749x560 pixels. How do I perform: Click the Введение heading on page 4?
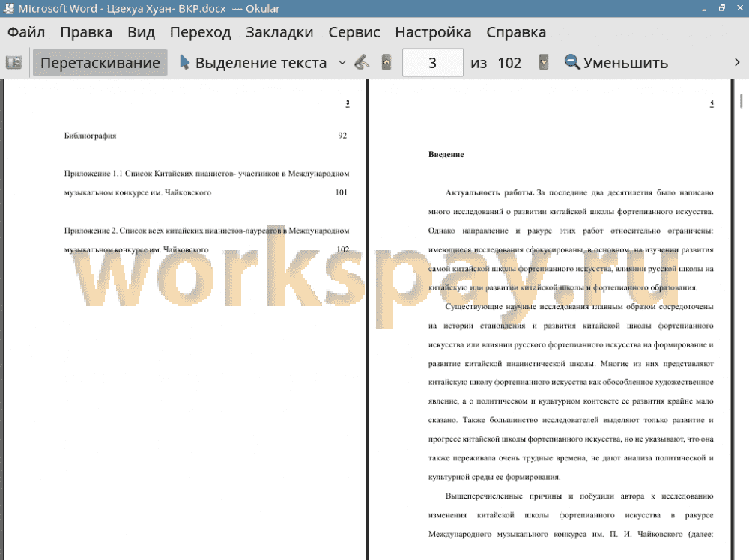click(x=446, y=154)
